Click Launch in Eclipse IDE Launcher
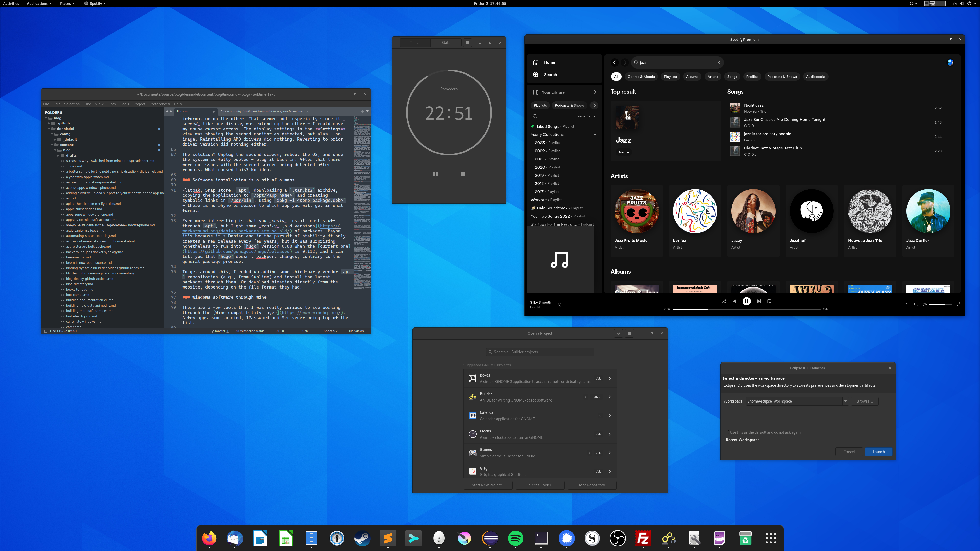The width and height of the screenshot is (980, 551). (878, 452)
